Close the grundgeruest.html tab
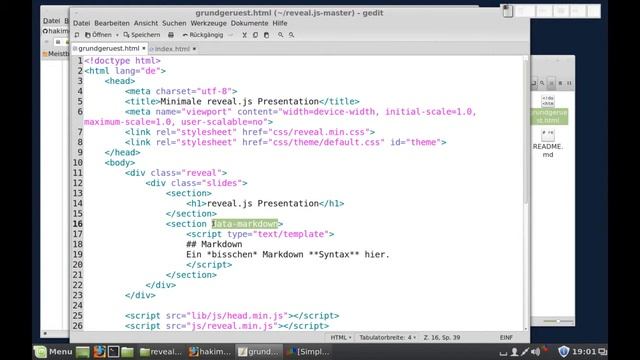Viewport: 640px width, 360px height. pyautogui.click(x=144, y=49)
